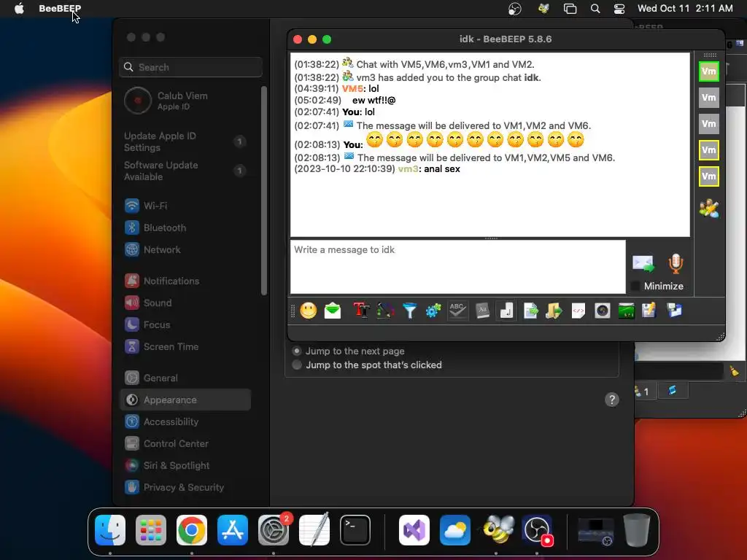
Task: Select Jump to the next page radio button
Action: [x=297, y=351]
